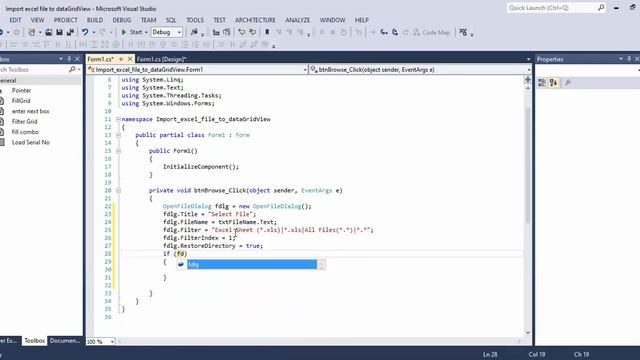Open the Properties panel window options dropdown
This screenshot has height=360, width=640.
tap(621, 59)
